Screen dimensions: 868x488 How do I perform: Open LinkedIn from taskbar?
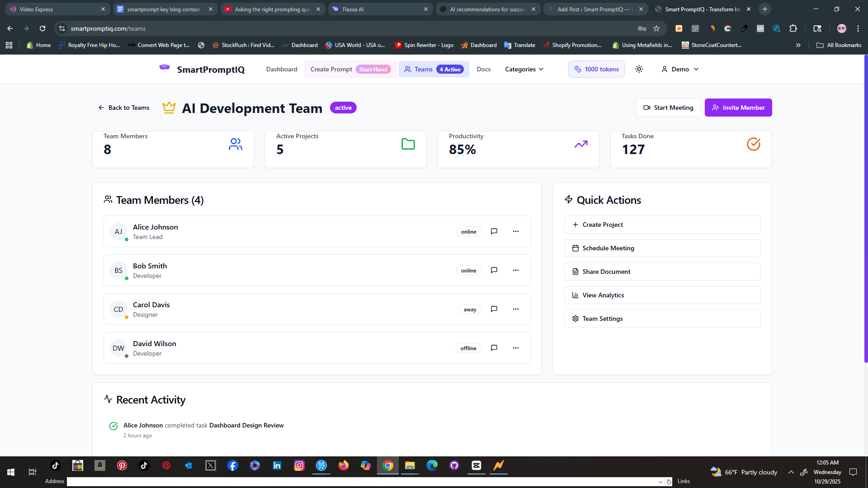tap(277, 465)
